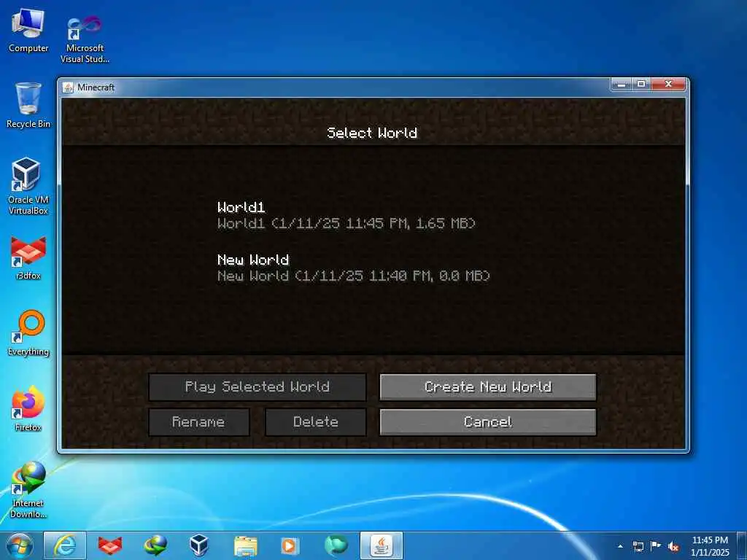
Task: Click the Show desktop strip
Action: (742, 545)
